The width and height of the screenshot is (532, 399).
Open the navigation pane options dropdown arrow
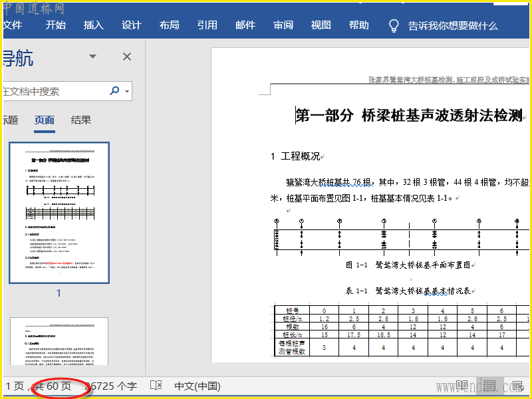pos(92,57)
